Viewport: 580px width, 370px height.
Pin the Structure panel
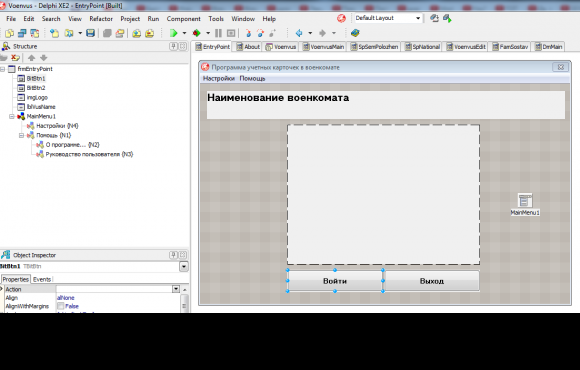point(173,46)
